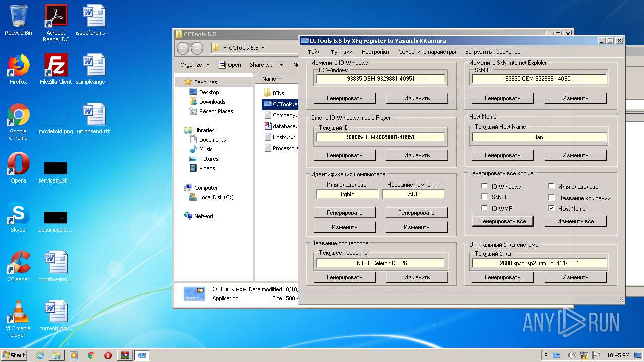Open Opera desktop shortcut
The height and width of the screenshot is (362, 644).
(x=18, y=168)
